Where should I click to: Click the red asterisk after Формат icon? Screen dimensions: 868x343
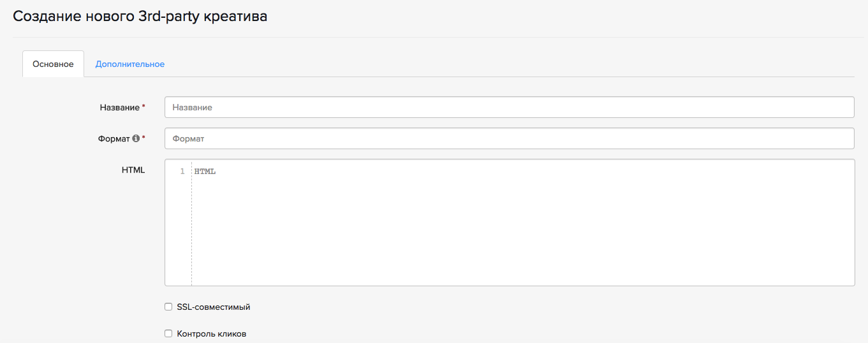point(143,138)
